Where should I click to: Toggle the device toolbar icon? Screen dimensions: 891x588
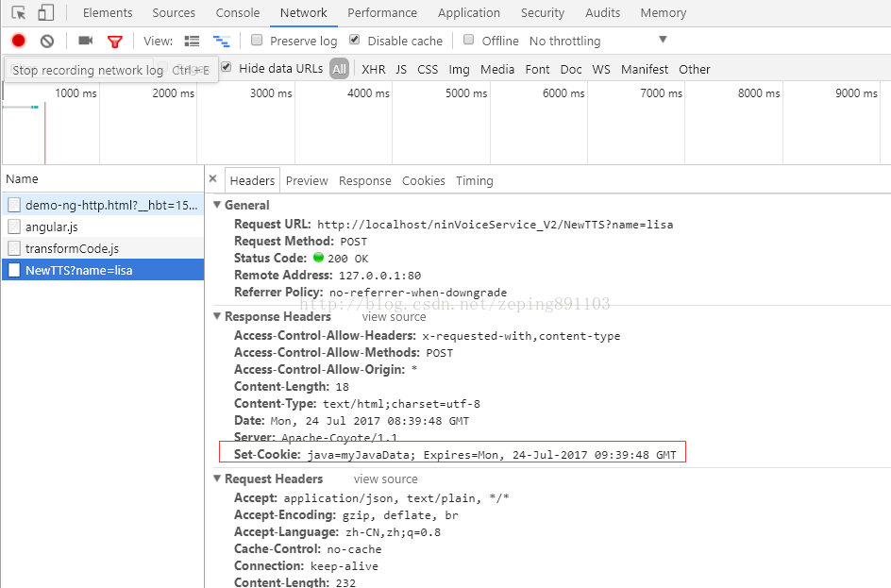[x=46, y=12]
